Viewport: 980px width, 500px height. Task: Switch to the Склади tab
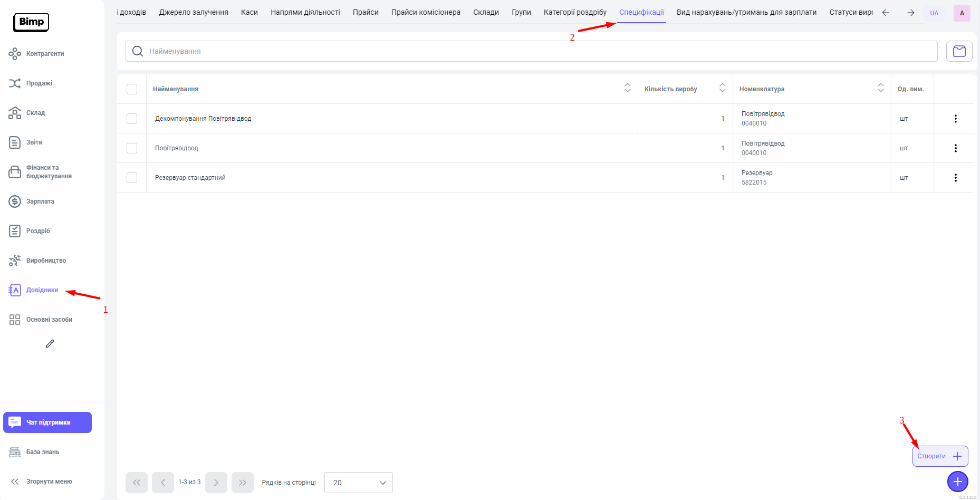click(x=486, y=12)
